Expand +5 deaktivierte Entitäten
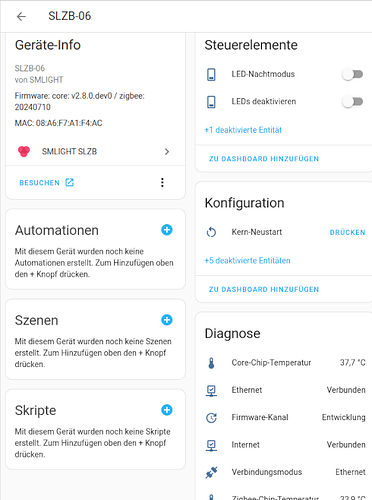 [x=247, y=260]
